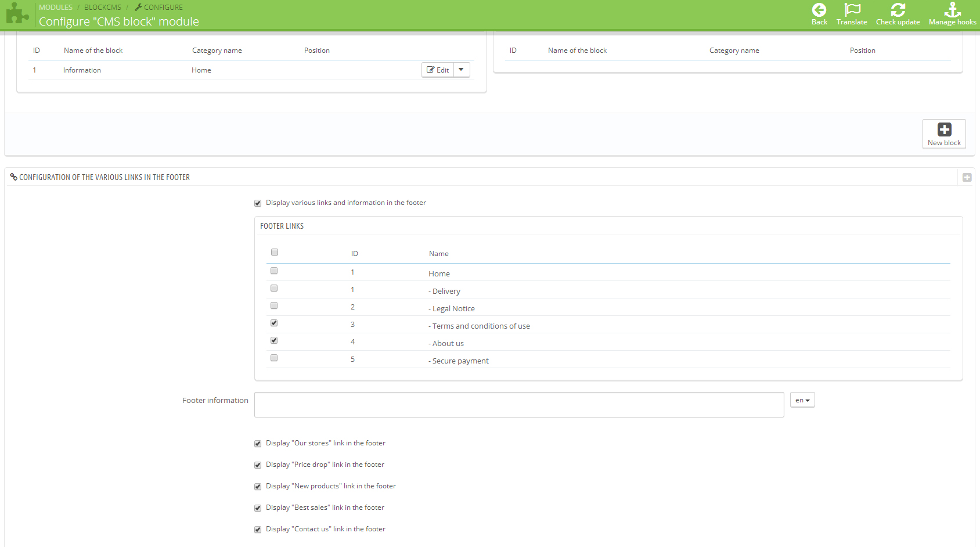Check the Secure payment checkbox

[274, 358]
